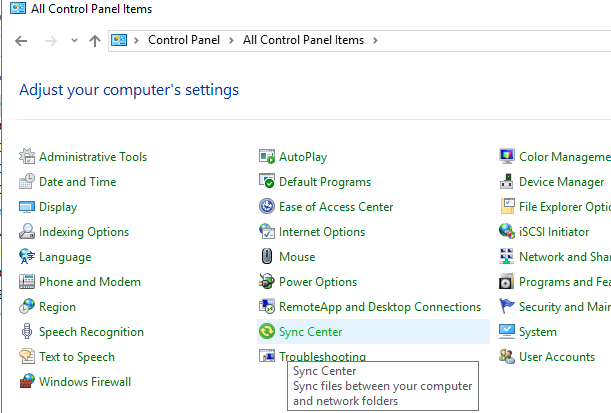The image size is (611, 413).
Task: Click the title bar Control Panel icon
Action: (x=18, y=8)
